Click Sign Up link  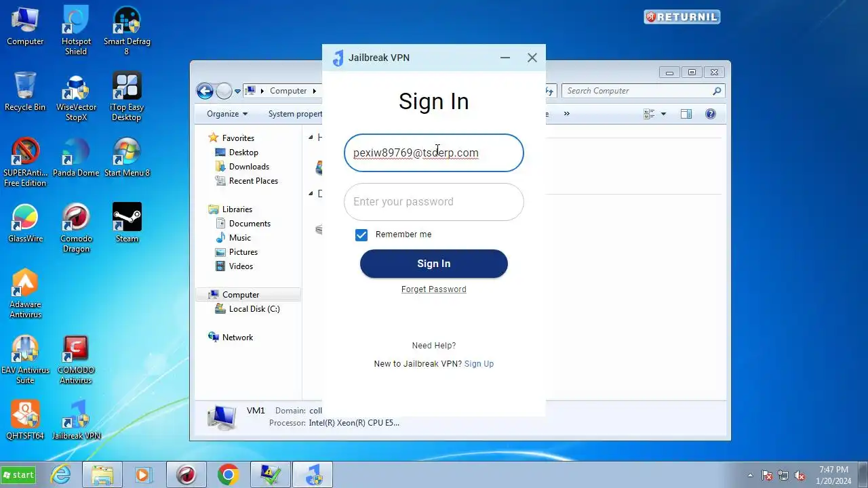point(479,364)
